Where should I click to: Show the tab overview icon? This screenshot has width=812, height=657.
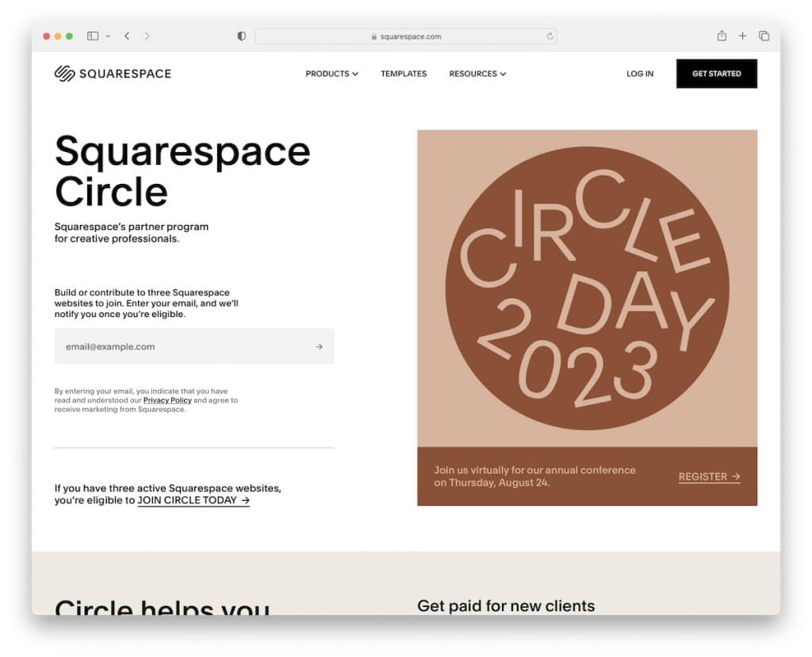764,36
